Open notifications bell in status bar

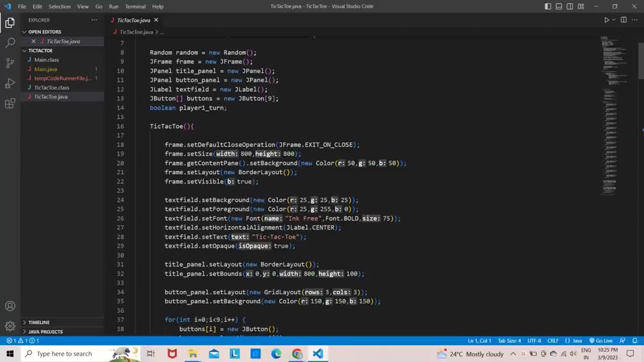click(x=635, y=341)
